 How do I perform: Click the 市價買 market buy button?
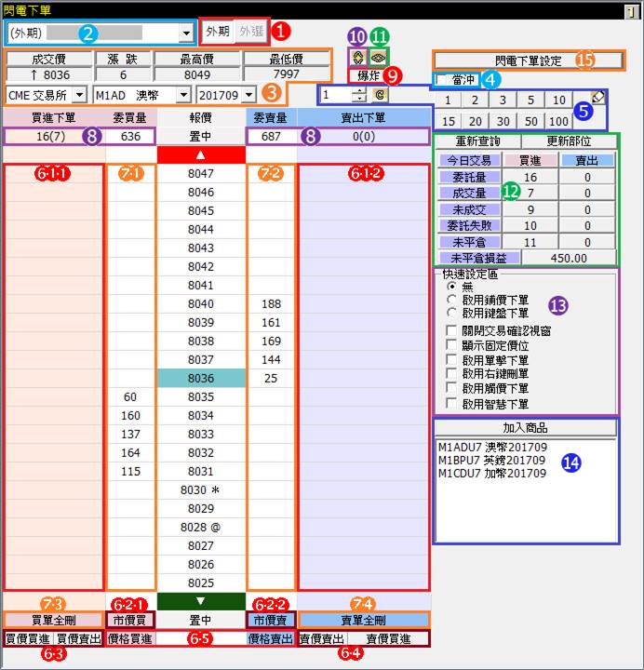coord(130,620)
